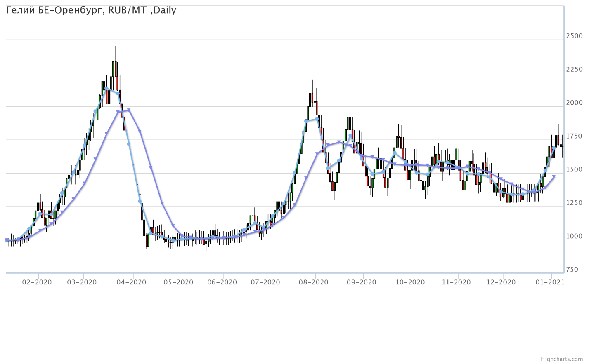The width and height of the screenshot is (589, 364).
Task: Select the last purple triangle marker on the right
Action: coord(554,176)
